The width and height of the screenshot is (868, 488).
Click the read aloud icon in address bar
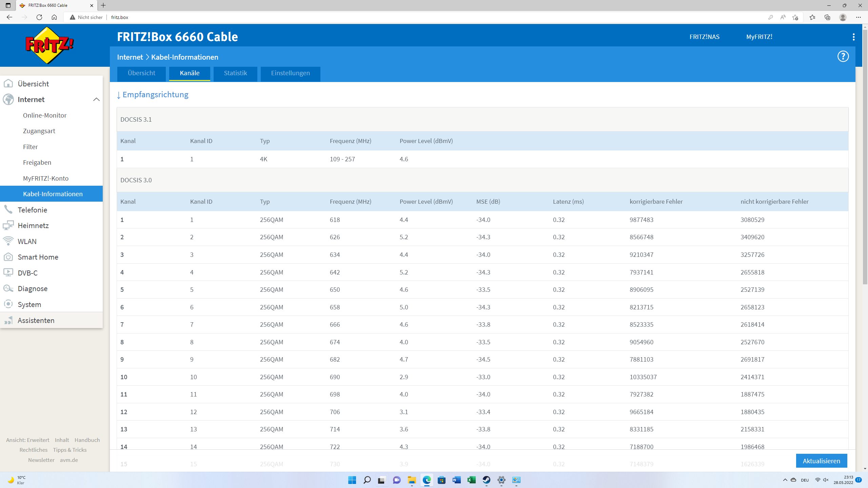[783, 17]
